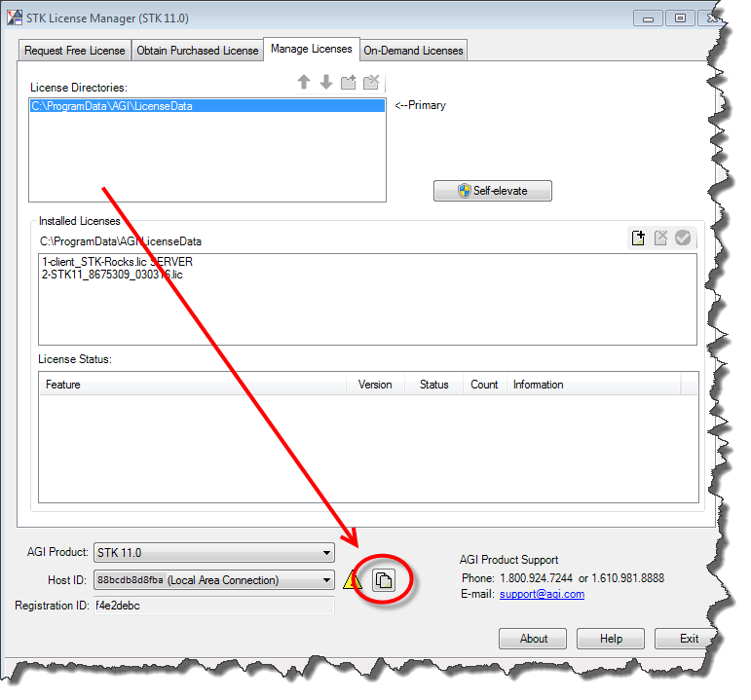Screen dimensions: 751x700
Task: Sort by Version column header
Action: point(375,385)
